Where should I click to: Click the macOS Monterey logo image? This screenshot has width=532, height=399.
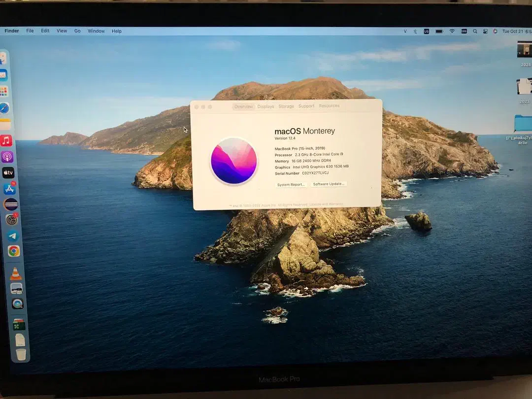click(x=234, y=161)
